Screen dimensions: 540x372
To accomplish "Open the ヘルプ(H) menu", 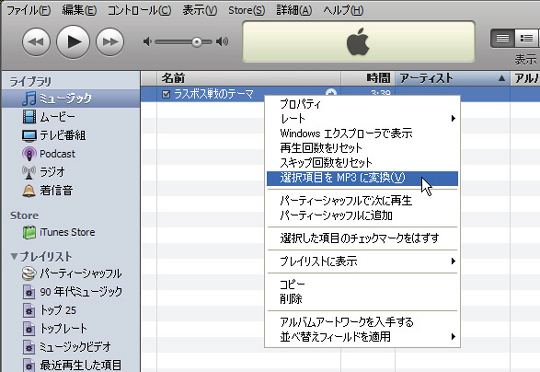I will (x=343, y=10).
